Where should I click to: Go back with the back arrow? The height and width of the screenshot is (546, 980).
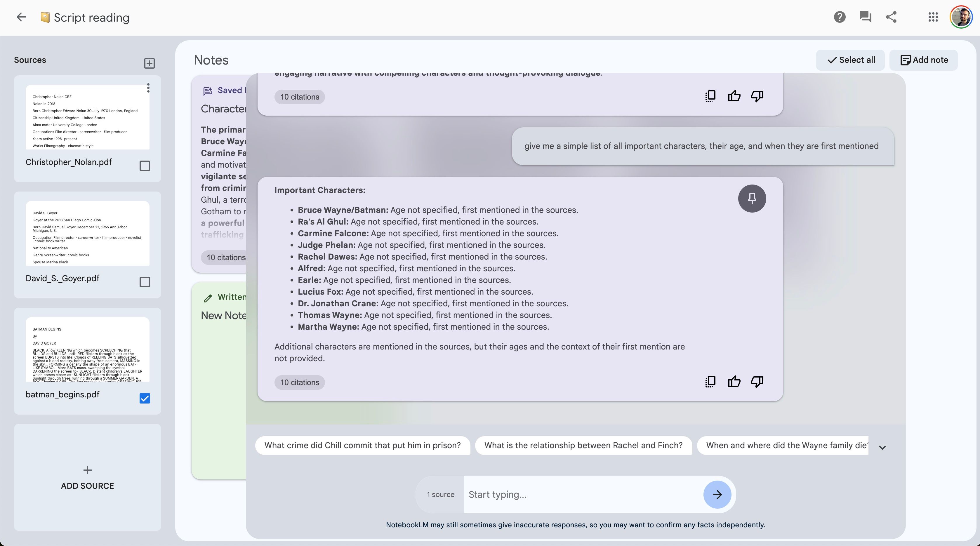coord(21,17)
